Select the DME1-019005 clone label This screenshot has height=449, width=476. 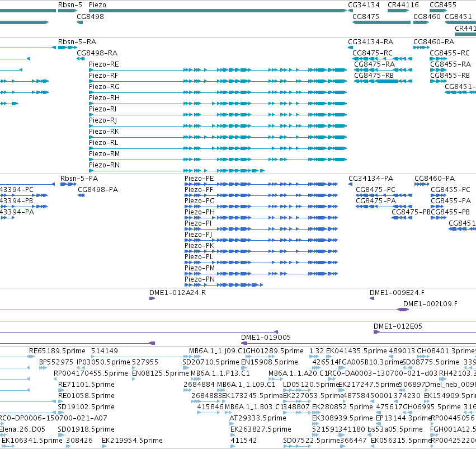266,338
